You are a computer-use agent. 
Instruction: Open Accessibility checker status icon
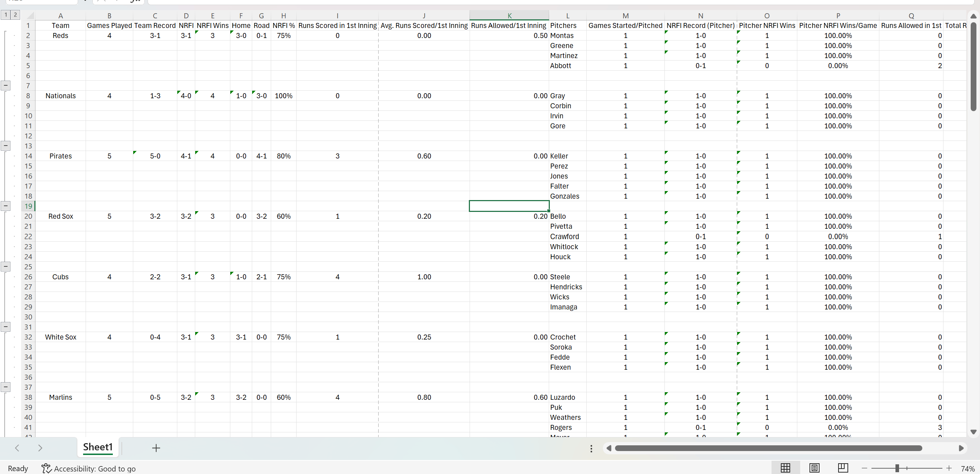(x=47, y=468)
